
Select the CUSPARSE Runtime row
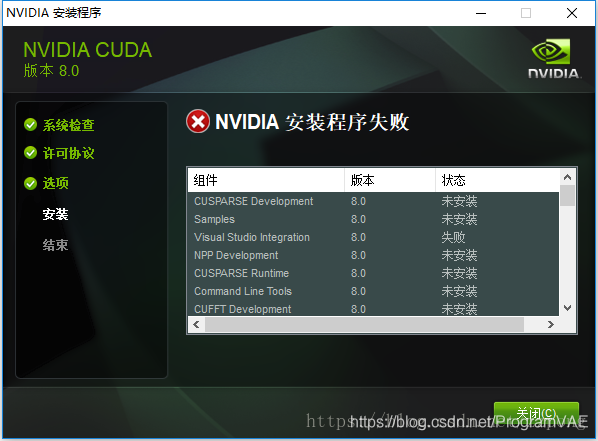[x=373, y=273]
